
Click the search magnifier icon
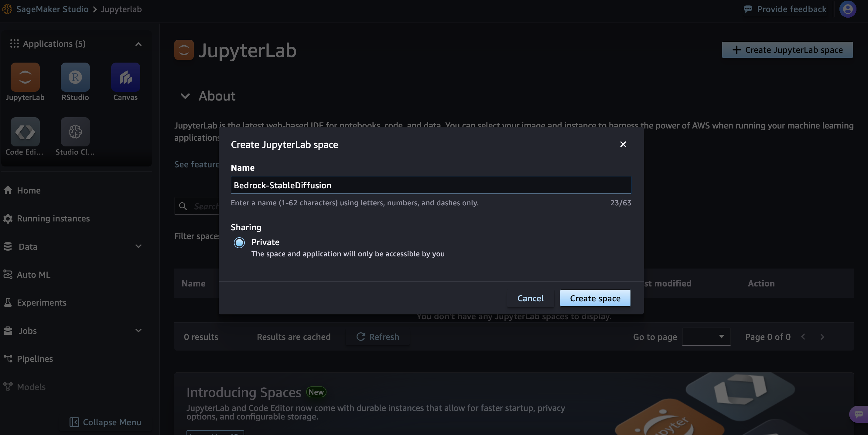[183, 206]
